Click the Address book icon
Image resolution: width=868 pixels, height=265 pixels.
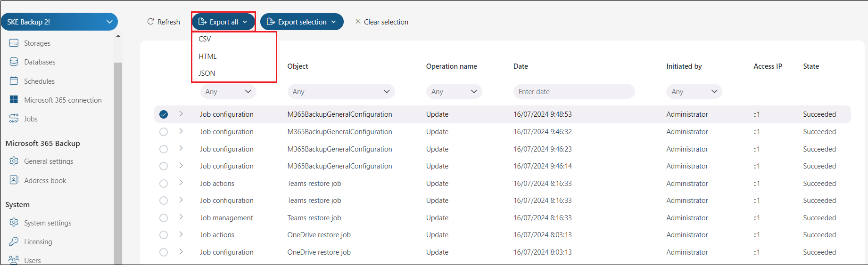14,180
